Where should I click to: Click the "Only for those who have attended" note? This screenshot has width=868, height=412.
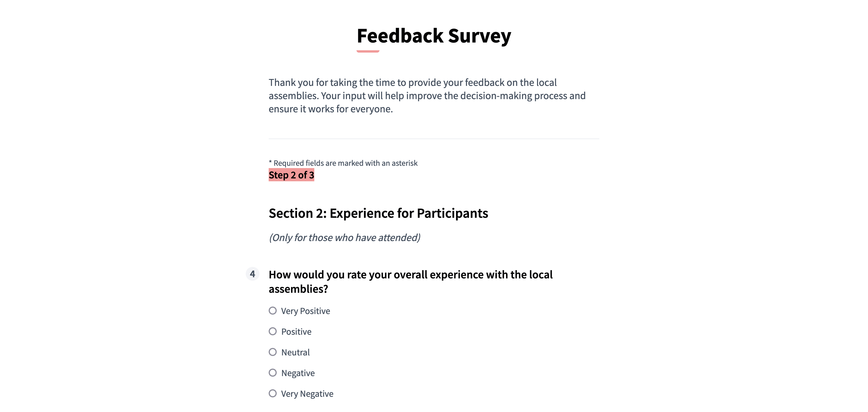pyautogui.click(x=344, y=238)
